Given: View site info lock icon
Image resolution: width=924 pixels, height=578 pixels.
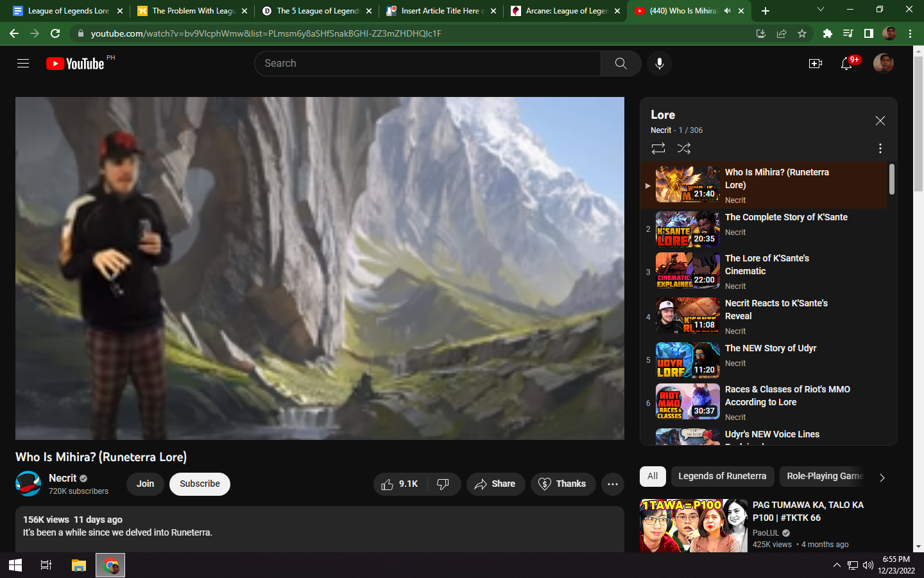Looking at the screenshot, I should (80, 33).
